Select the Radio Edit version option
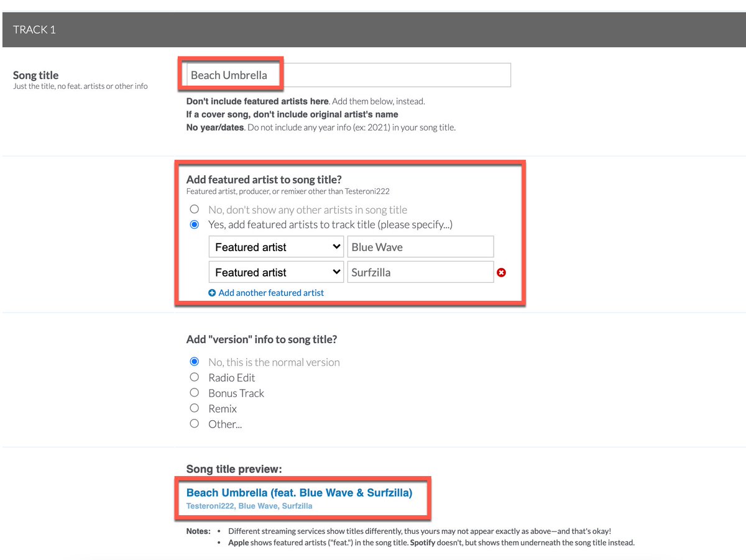 tap(195, 377)
